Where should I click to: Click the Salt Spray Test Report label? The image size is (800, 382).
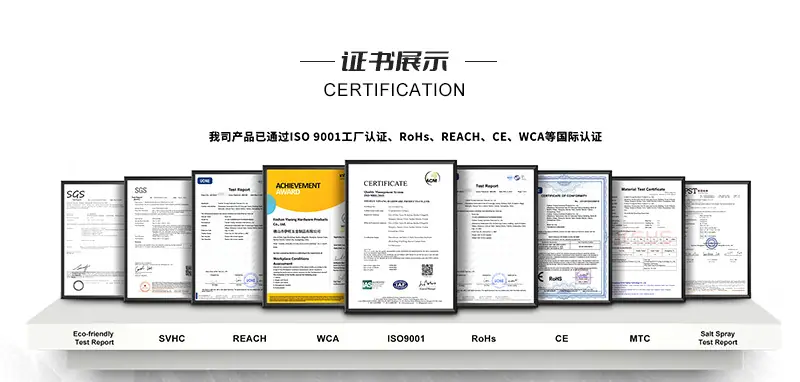(x=718, y=338)
